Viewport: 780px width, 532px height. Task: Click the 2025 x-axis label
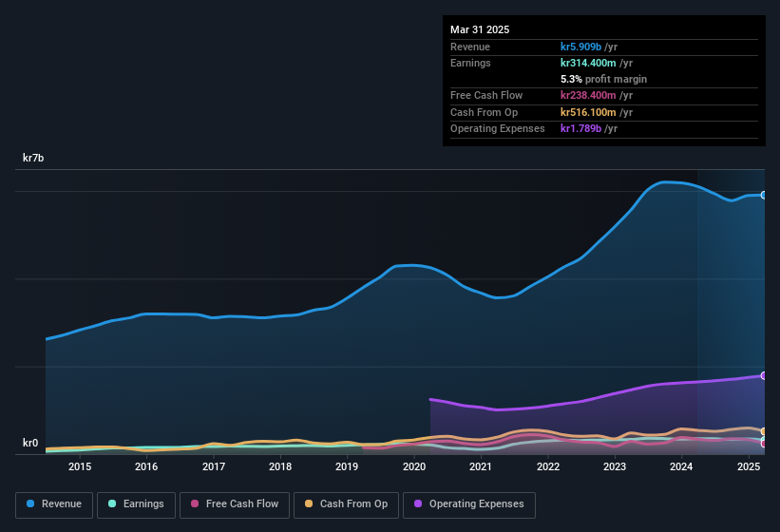click(x=748, y=466)
